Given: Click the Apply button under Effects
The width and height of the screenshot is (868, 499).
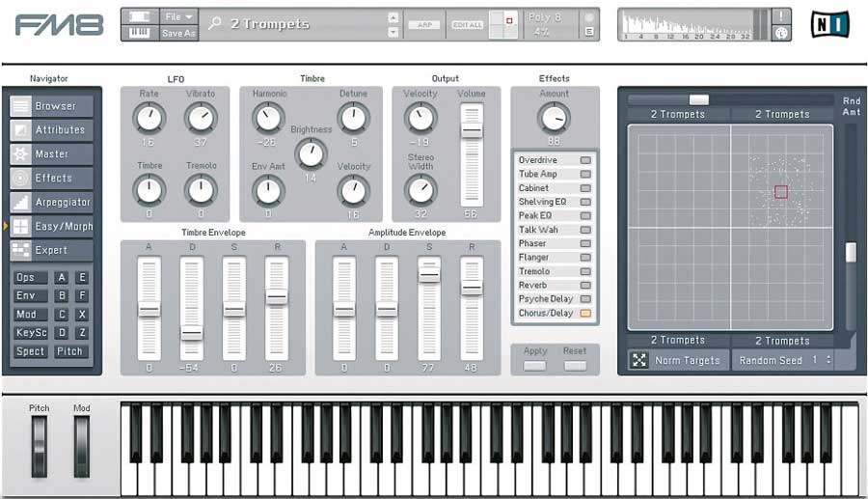Looking at the screenshot, I should pyautogui.click(x=534, y=366).
